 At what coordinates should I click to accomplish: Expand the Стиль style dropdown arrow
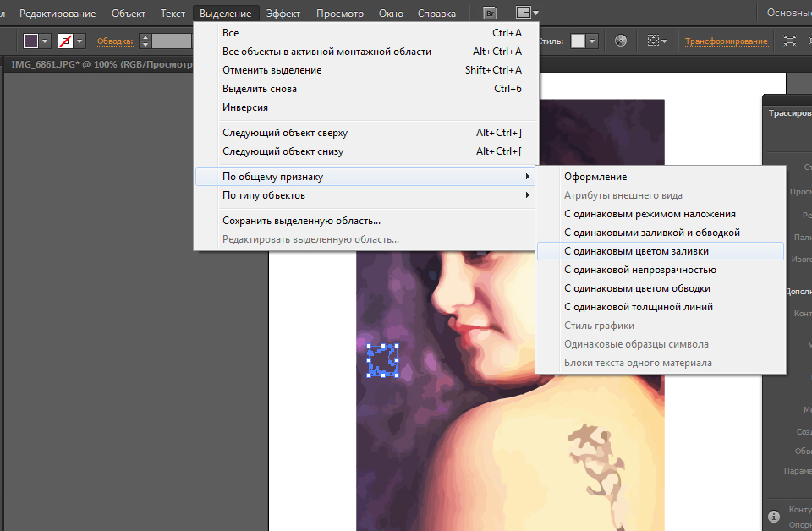pos(592,41)
